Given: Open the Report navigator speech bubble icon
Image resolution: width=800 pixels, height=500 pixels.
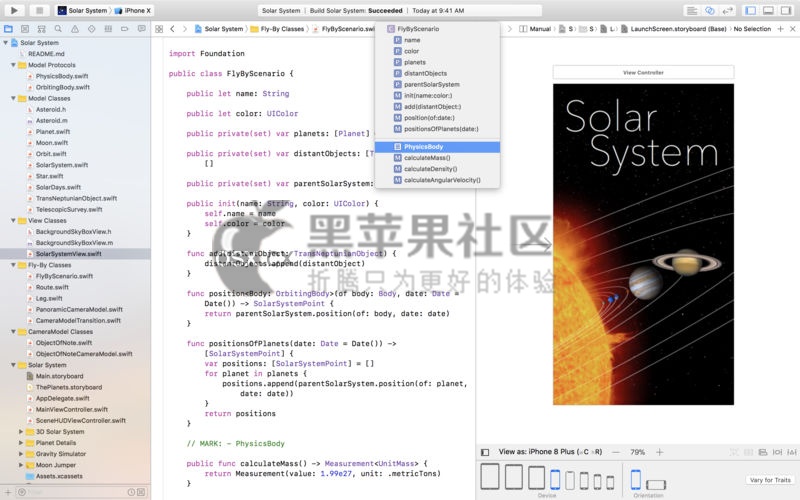Looking at the screenshot, I should tap(141, 29).
